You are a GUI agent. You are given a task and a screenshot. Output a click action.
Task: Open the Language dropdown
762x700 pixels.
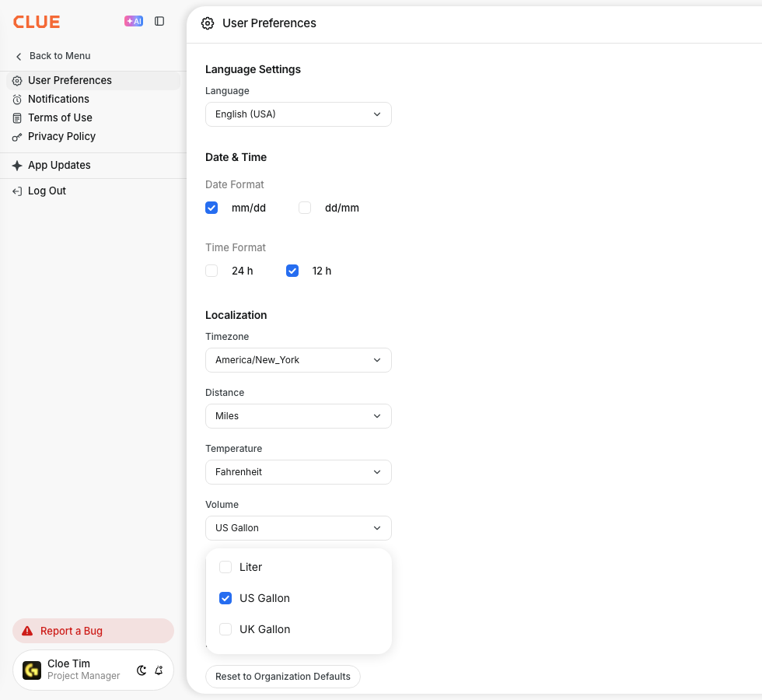299,114
